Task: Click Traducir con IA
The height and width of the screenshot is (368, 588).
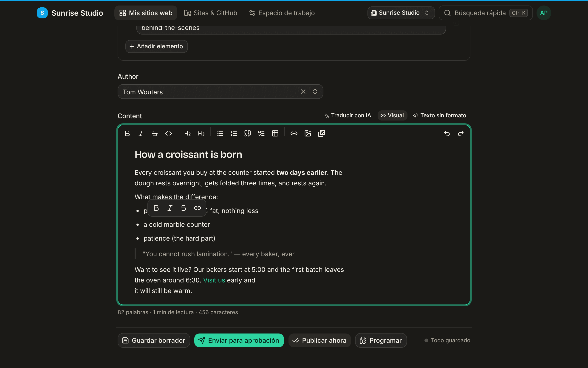Action: click(x=348, y=115)
